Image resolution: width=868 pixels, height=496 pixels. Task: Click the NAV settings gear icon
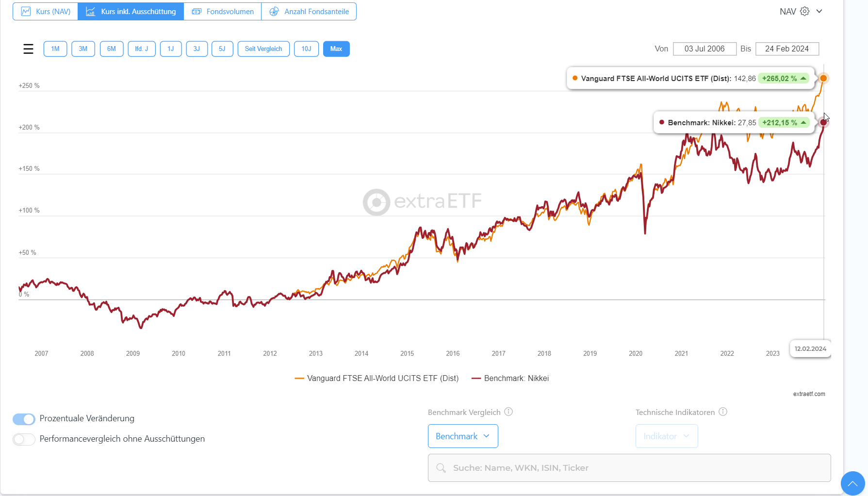tap(804, 11)
